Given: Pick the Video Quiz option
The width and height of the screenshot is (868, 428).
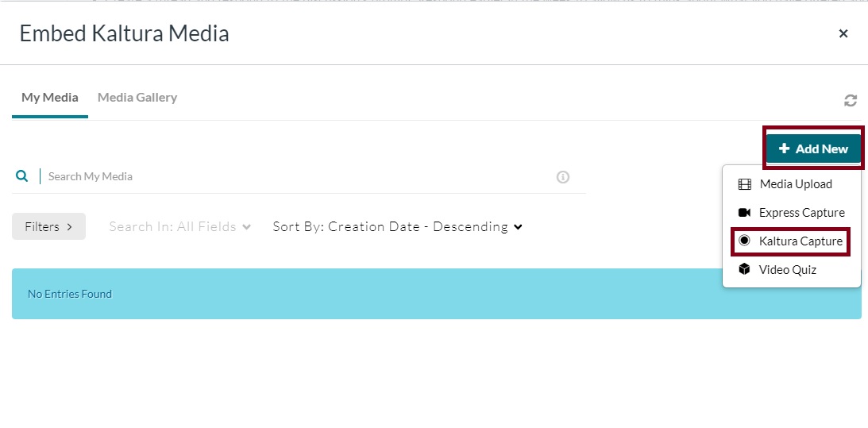Looking at the screenshot, I should coord(787,270).
